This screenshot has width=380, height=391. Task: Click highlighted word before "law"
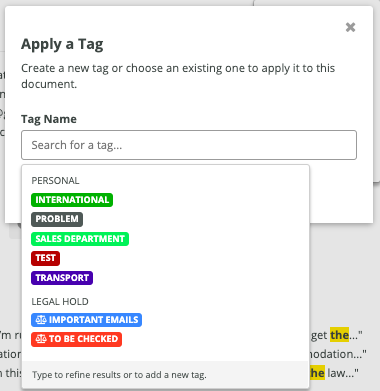coord(317,373)
